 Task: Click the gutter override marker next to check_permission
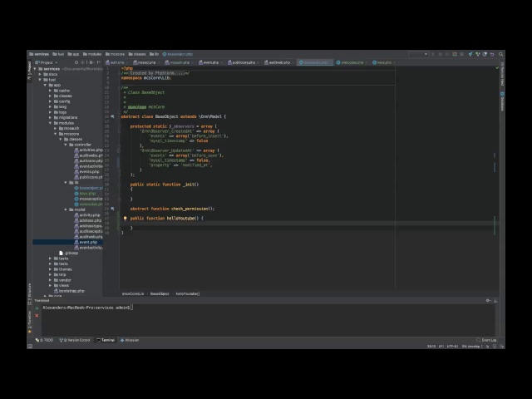click(x=112, y=209)
